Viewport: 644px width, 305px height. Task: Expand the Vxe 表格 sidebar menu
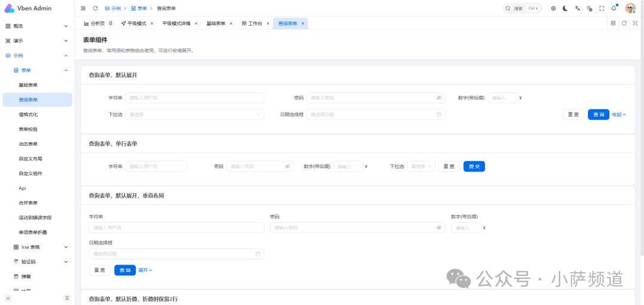click(37, 247)
